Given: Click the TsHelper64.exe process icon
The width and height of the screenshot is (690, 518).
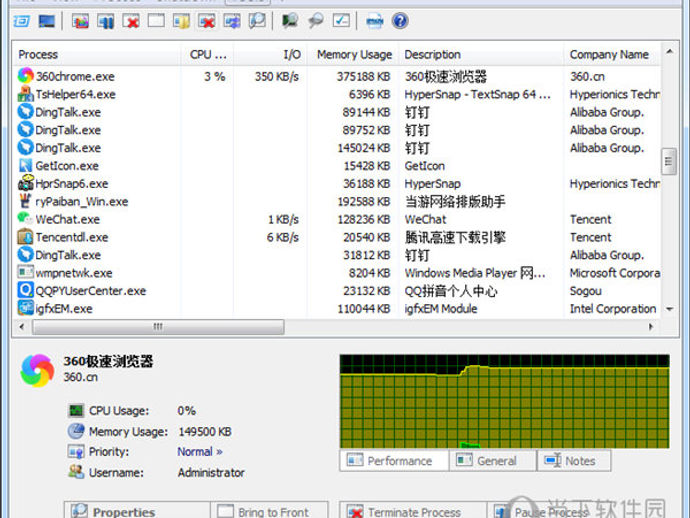Looking at the screenshot, I should 26,94.
